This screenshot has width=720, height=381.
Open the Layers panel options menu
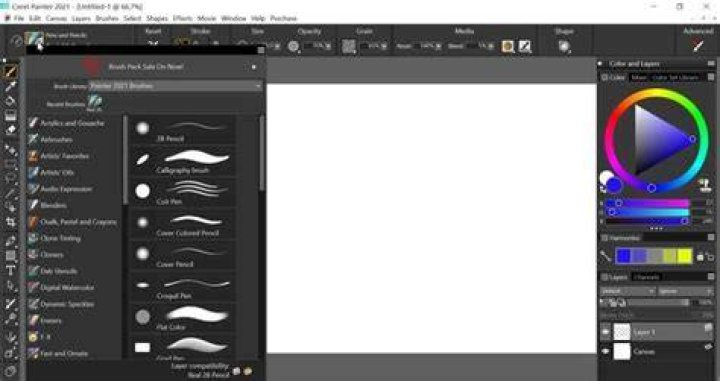pos(711,277)
